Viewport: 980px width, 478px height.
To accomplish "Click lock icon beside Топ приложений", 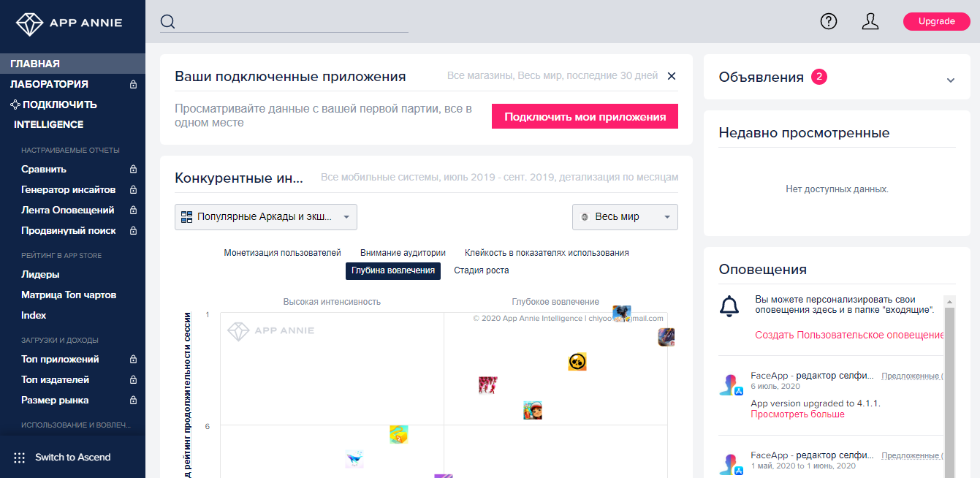I will click(x=133, y=359).
